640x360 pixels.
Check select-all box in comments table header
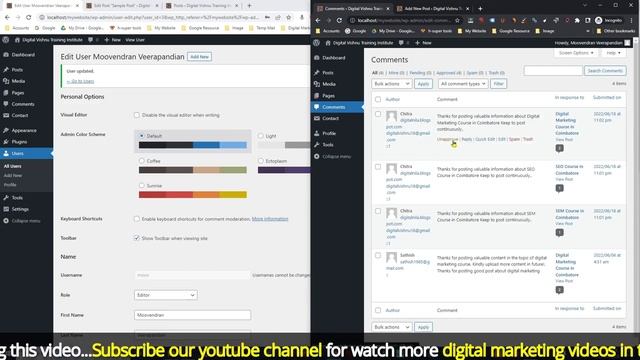coord(378,99)
